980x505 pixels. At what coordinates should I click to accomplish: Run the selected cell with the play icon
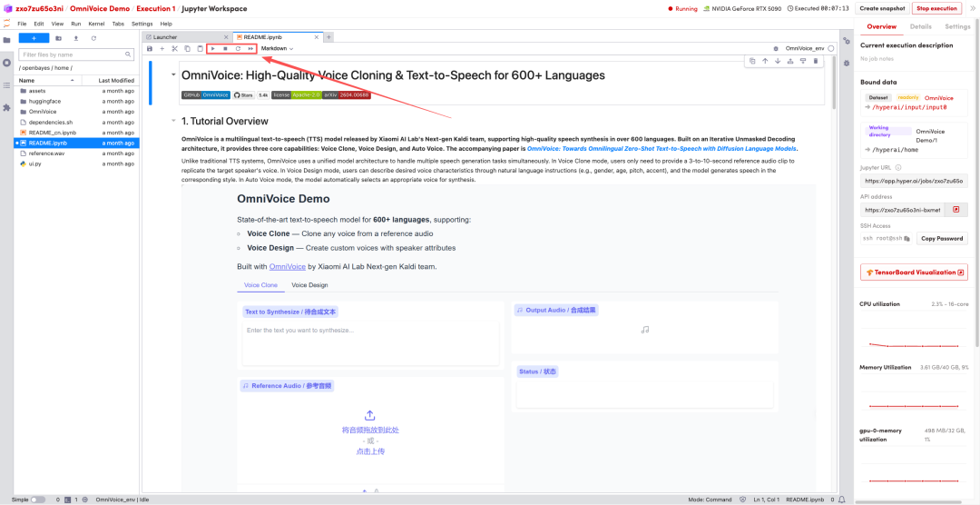coord(213,48)
